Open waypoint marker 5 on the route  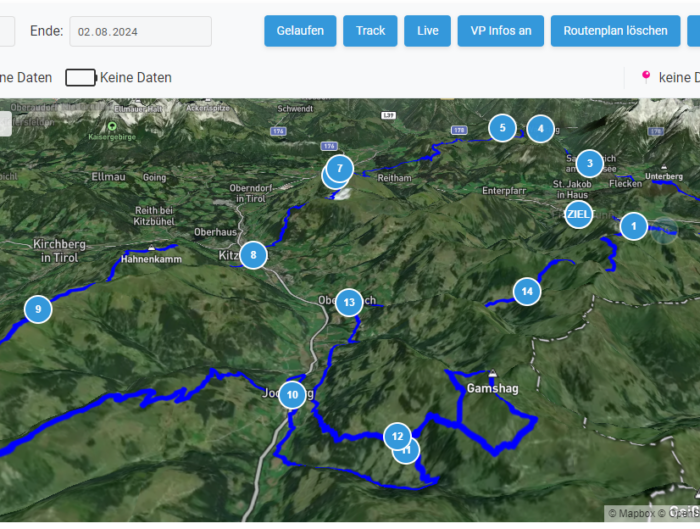[x=502, y=128]
